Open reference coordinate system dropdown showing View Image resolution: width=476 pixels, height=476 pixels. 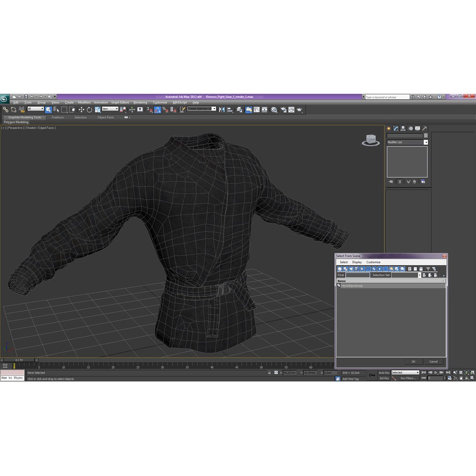pos(110,109)
